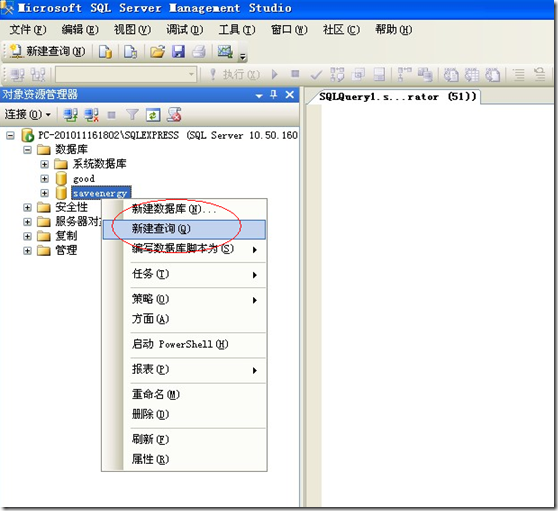The image size is (558, 511).
Task: Click the print icon in the toolbar
Action: pyautogui.click(x=199, y=52)
